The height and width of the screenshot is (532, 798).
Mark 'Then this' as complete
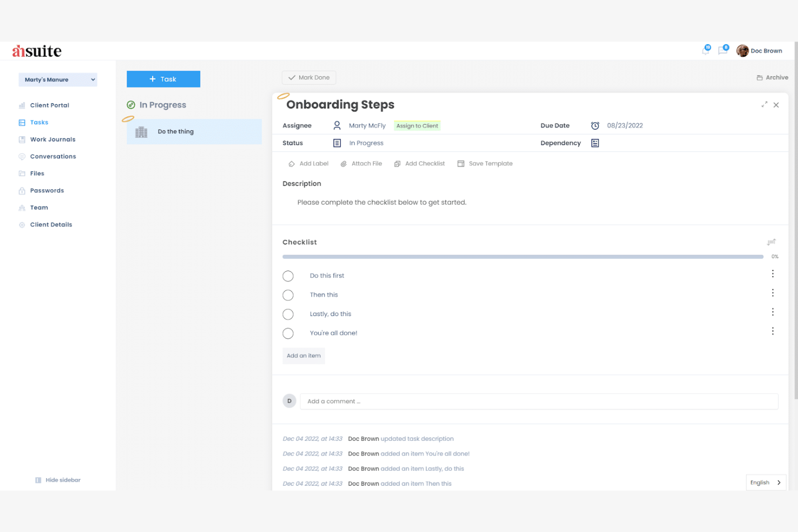pos(288,295)
